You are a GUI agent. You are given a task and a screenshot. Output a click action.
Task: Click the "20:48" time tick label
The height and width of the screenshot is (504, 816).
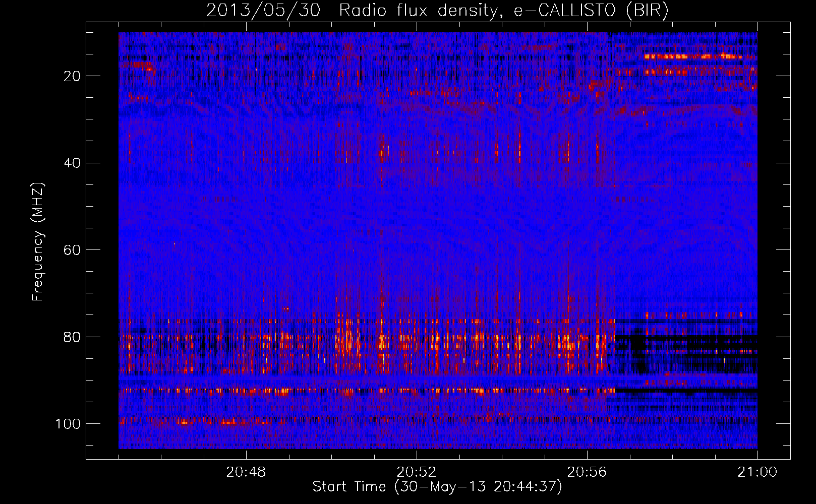246,472
